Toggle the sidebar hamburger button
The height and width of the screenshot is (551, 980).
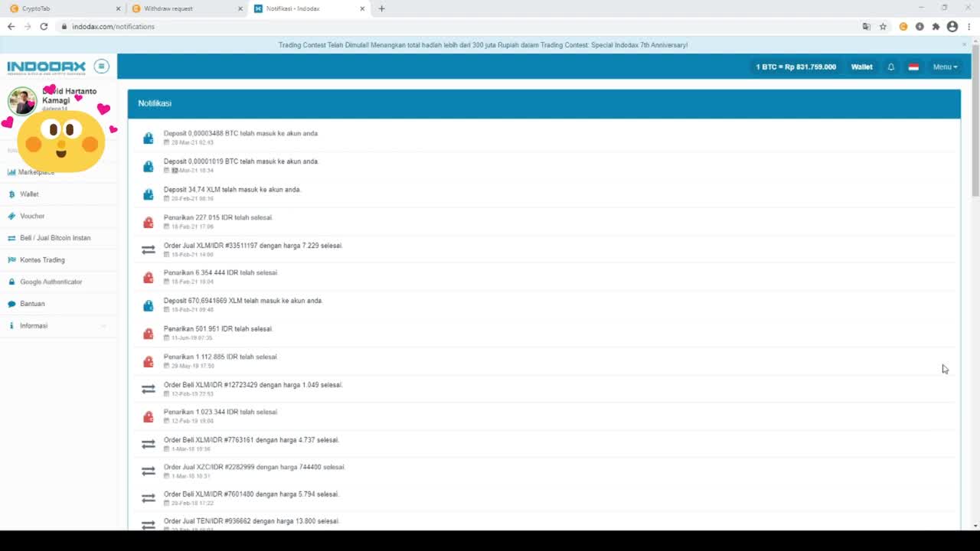point(101,67)
